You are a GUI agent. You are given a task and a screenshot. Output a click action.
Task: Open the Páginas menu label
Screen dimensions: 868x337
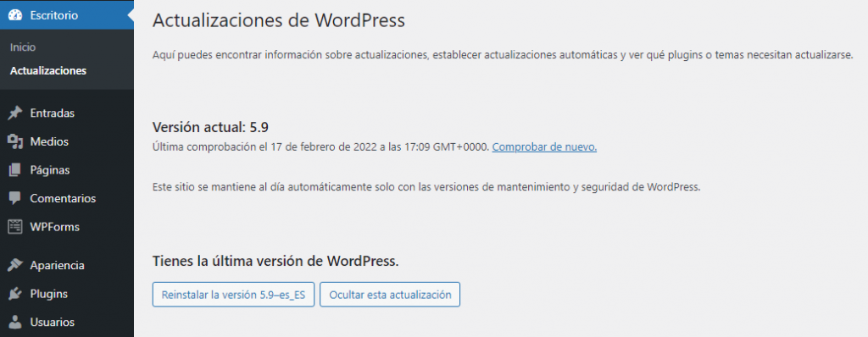point(50,170)
